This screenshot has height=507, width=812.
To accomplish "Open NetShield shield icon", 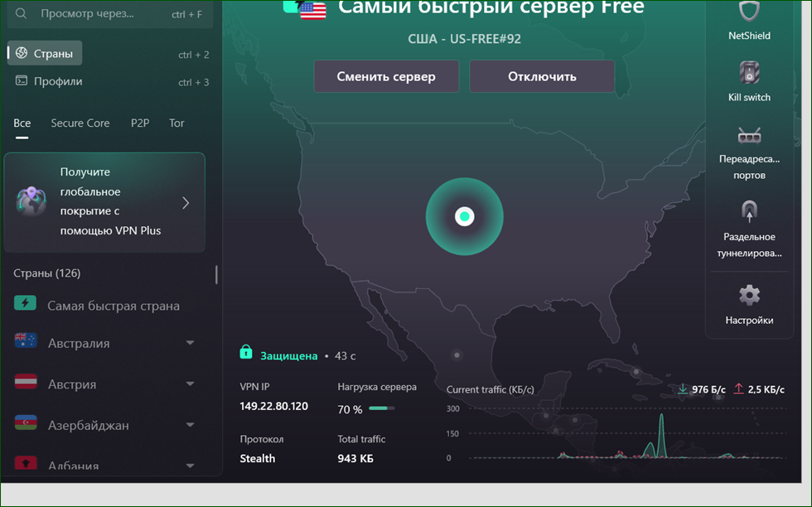I will click(749, 11).
